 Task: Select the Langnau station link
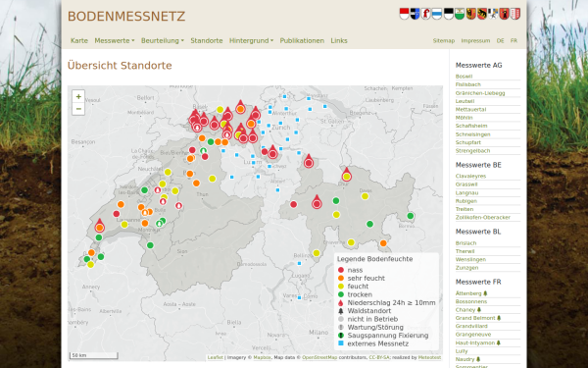click(x=466, y=192)
